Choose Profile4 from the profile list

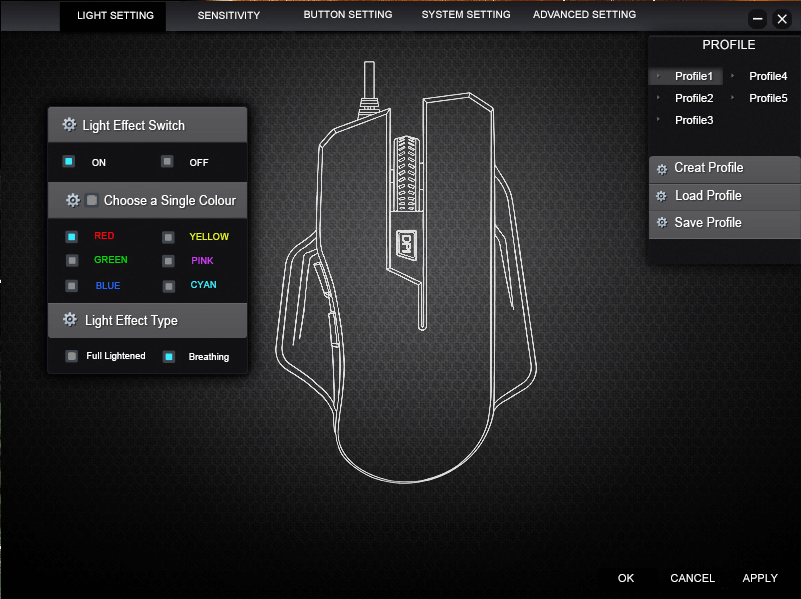click(x=768, y=76)
